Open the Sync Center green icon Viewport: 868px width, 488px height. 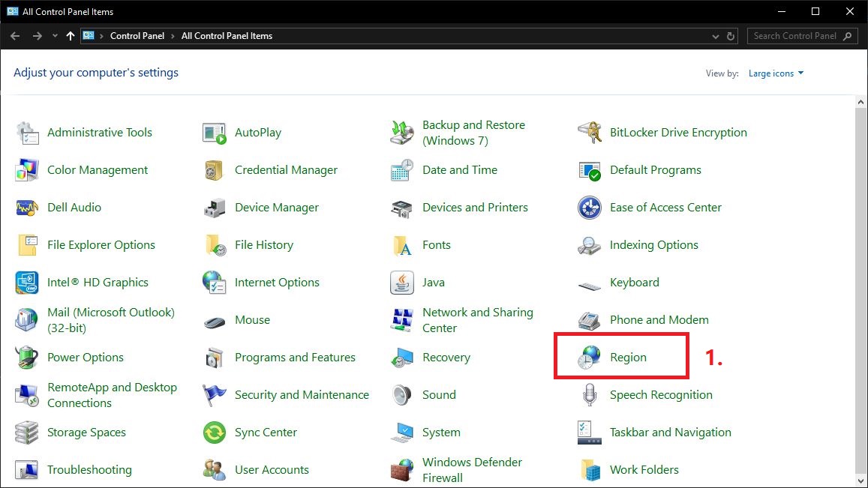(215, 433)
